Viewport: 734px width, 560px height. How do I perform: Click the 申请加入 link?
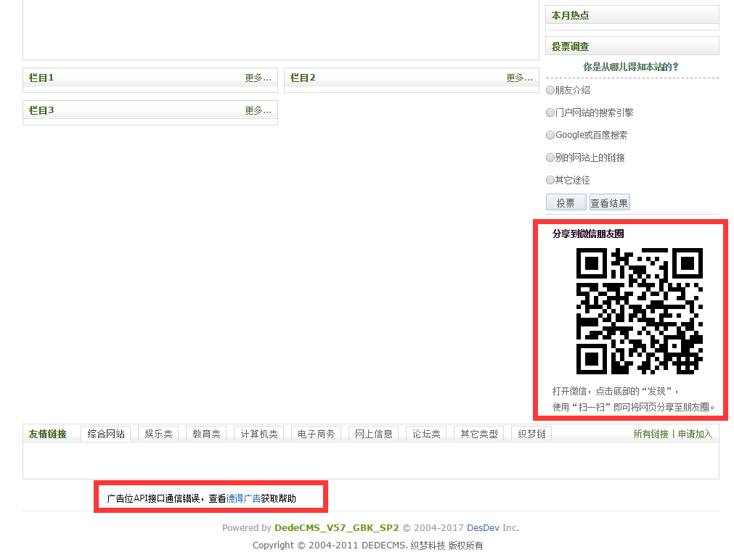(695, 435)
